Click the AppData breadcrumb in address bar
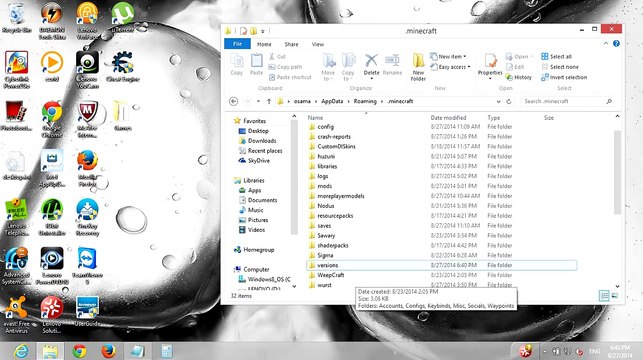 (332, 101)
